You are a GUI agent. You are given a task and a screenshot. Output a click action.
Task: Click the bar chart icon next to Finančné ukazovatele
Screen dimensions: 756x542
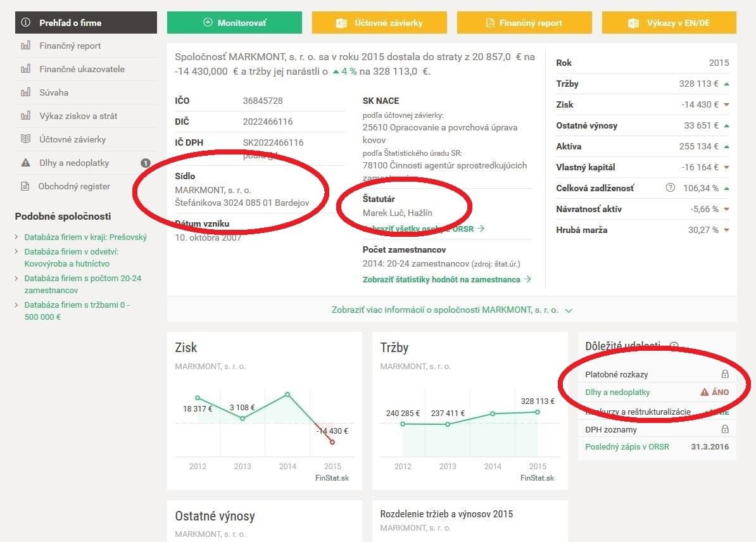(x=25, y=68)
